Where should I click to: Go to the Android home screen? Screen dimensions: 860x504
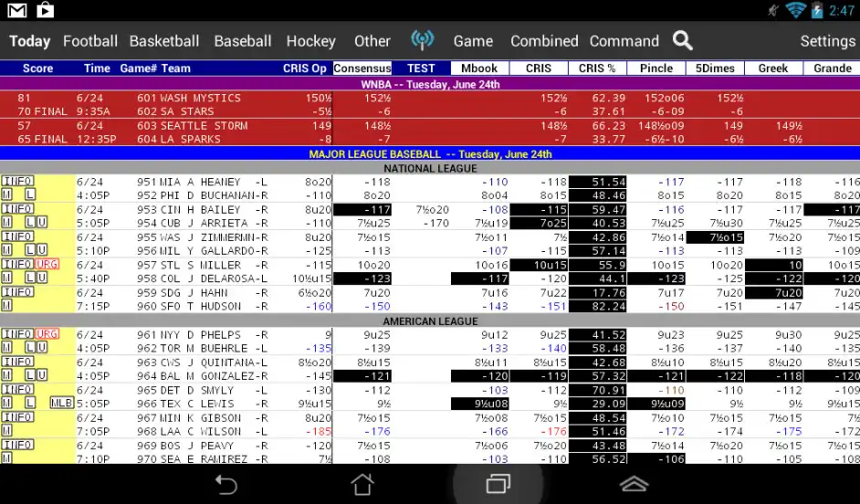pos(362,483)
